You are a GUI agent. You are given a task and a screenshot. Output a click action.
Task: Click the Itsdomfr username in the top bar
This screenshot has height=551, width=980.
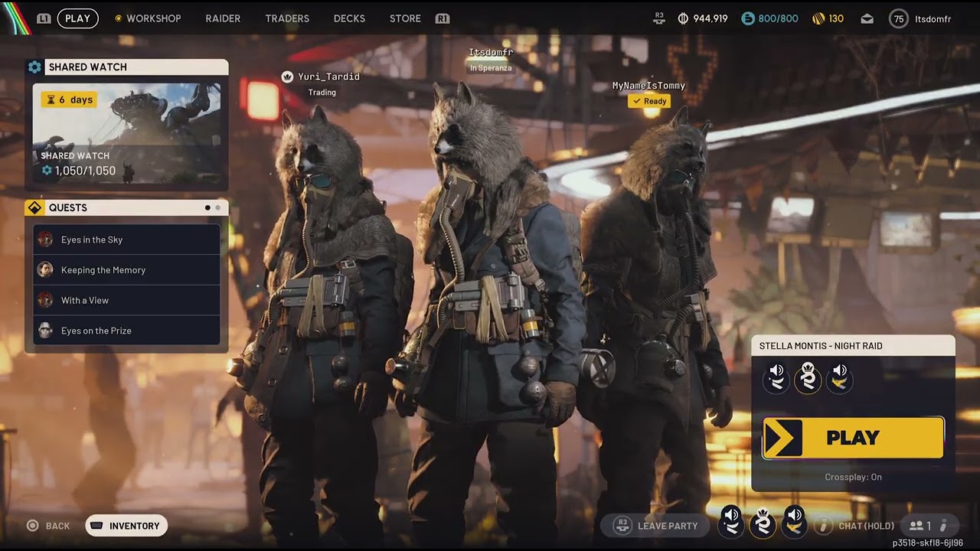(933, 19)
